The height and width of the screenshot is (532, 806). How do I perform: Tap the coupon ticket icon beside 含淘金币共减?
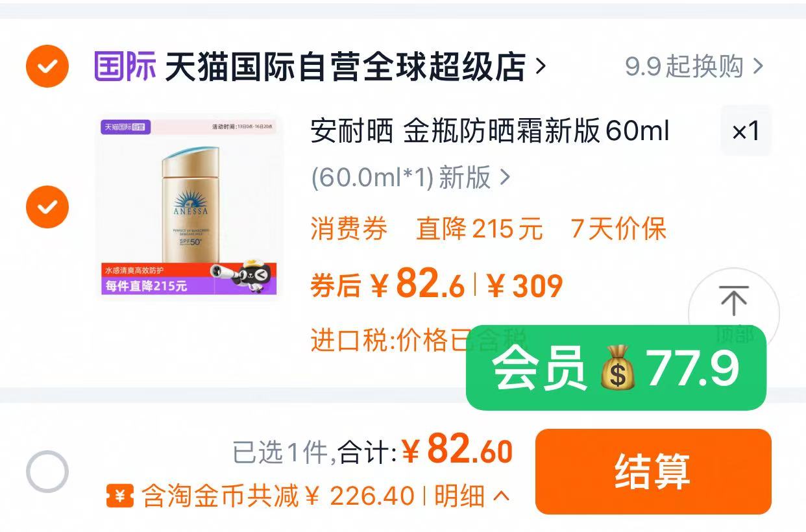(120, 497)
